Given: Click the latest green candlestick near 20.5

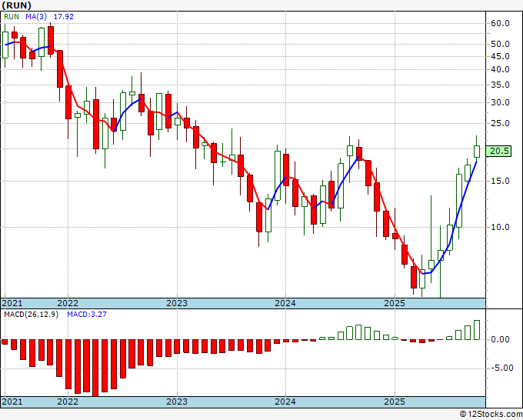Looking at the screenshot, I should tap(477, 151).
